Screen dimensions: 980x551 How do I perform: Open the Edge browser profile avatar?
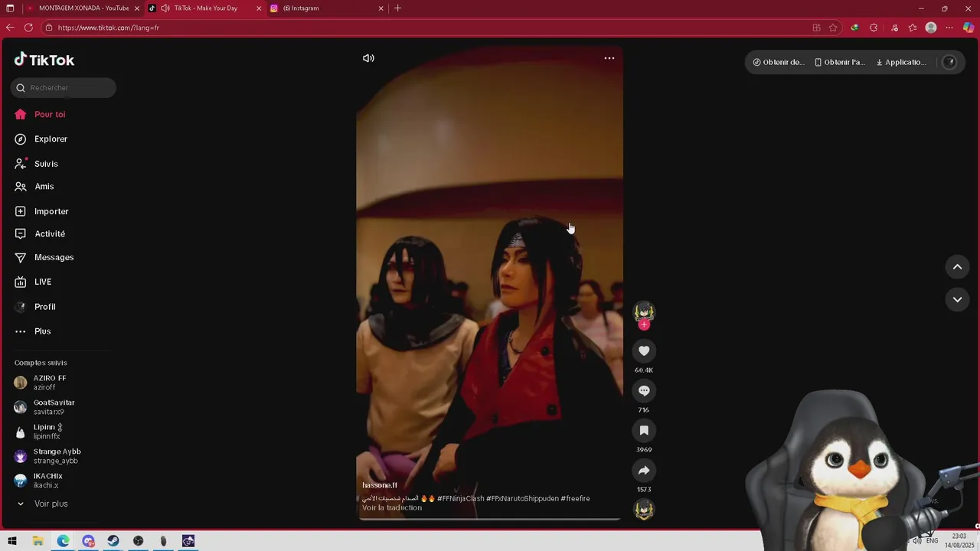tap(931, 28)
